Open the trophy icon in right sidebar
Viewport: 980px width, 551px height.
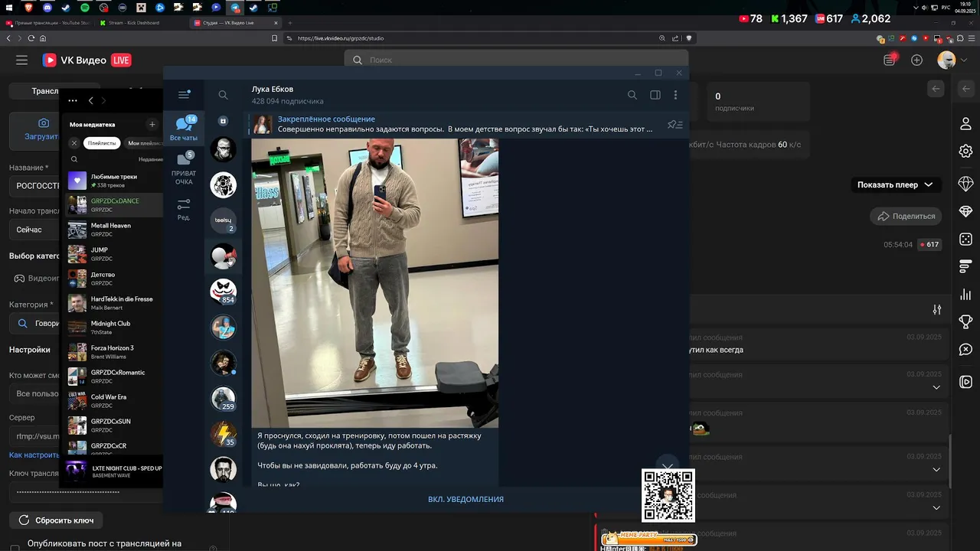click(965, 322)
